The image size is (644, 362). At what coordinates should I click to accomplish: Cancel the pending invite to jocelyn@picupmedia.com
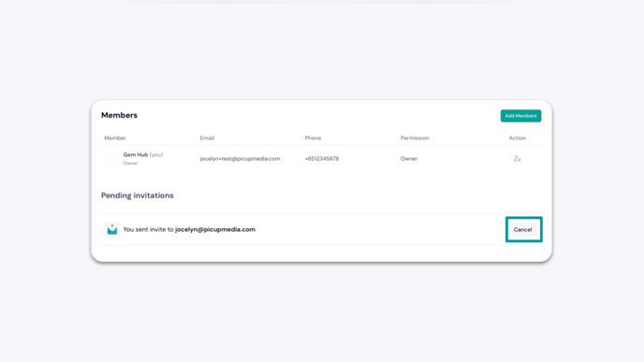[523, 229]
